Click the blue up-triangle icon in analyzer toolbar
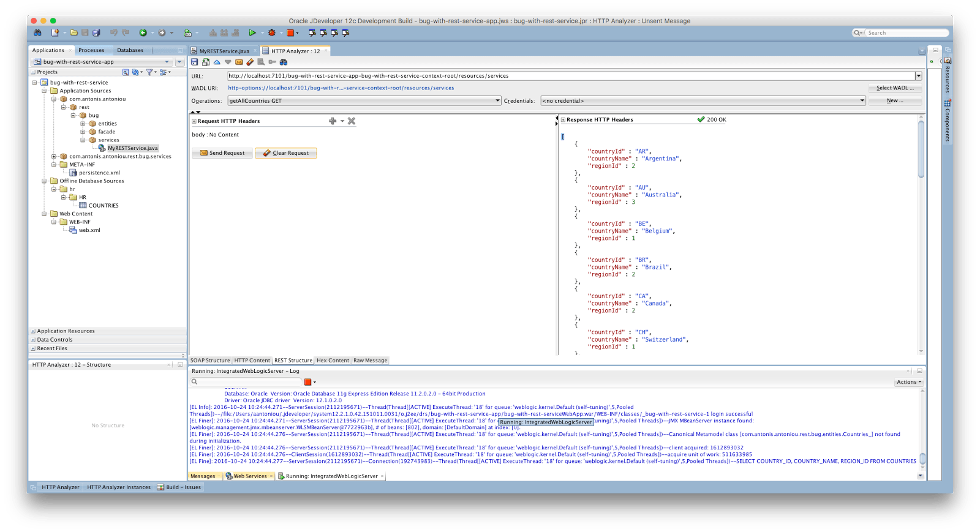Image resolution: width=980 pixels, height=532 pixels. (x=217, y=62)
